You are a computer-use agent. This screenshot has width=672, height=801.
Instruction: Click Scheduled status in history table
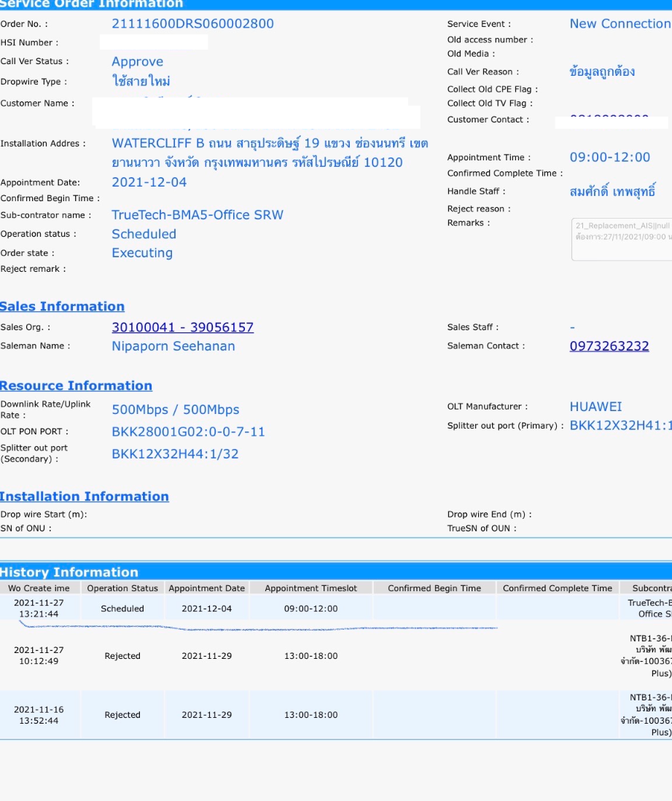point(122,609)
